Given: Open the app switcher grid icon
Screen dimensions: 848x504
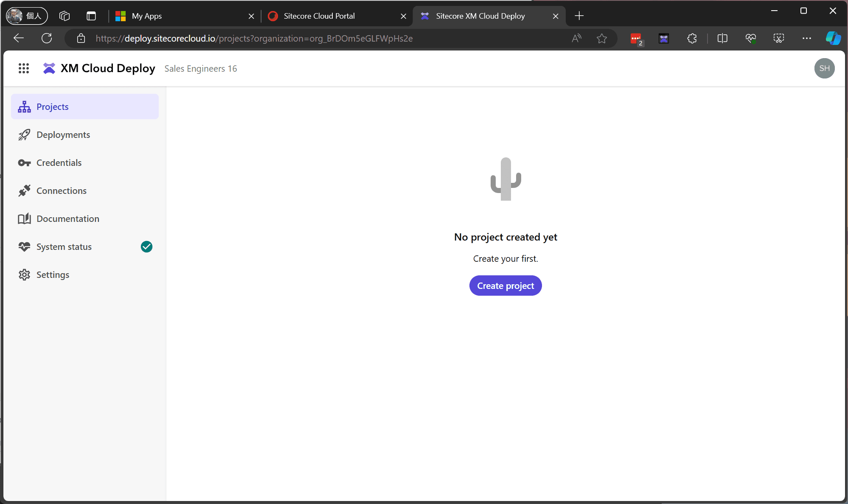Looking at the screenshot, I should 24,68.
